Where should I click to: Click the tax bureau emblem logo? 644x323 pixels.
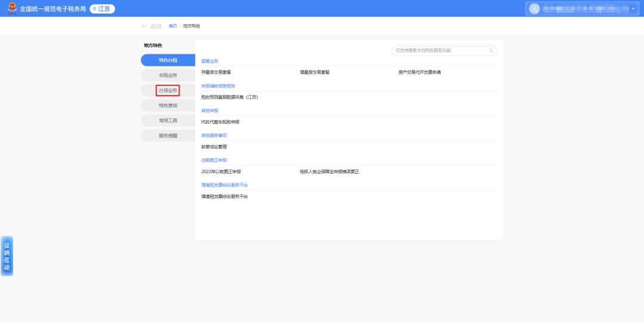pyautogui.click(x=13, y=8)
